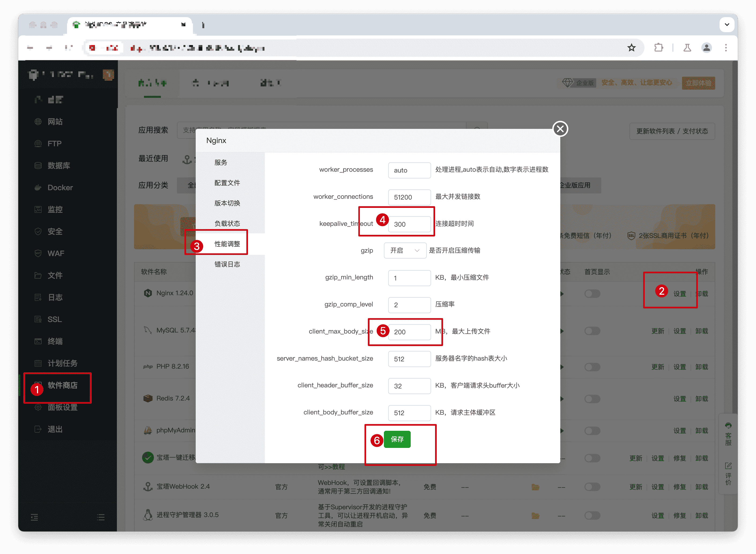Click 更新 link in the MySQL row
Viewport: 756px width, 554px height.
click(x=658, y=331)
